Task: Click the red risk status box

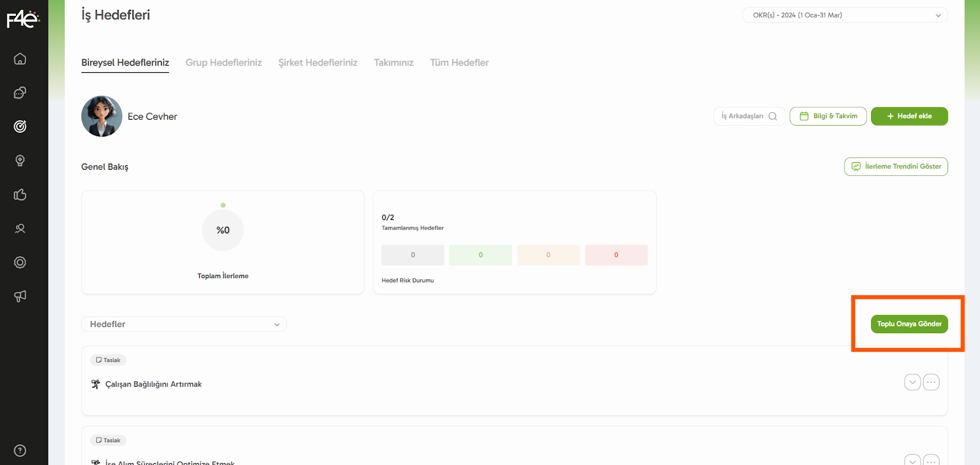Action: click(616, 255)
